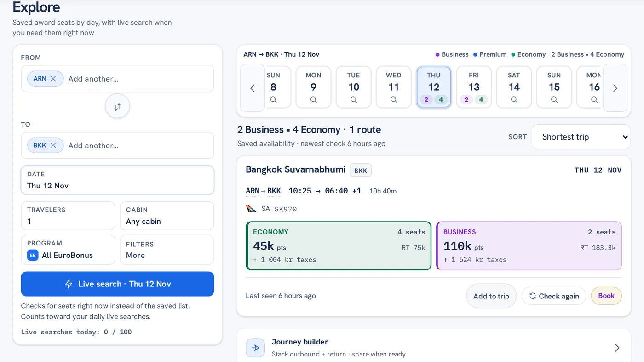Open the Filters More option

(x=167, y=250)
